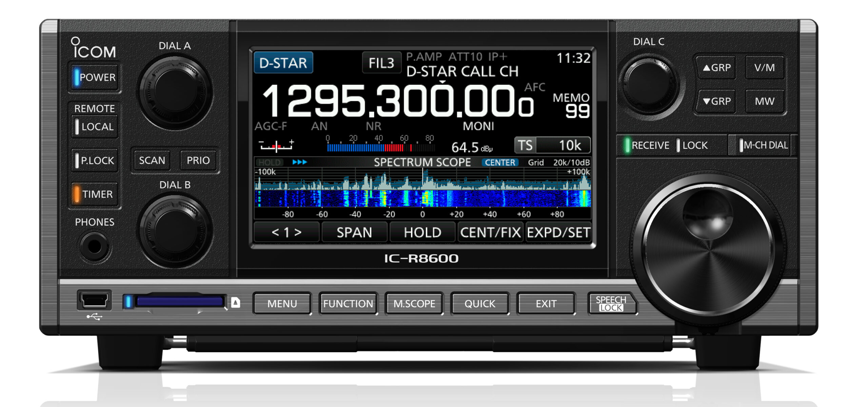Click the DIAL B knob
Screen dimensions: 868x407
pos(175,231)
